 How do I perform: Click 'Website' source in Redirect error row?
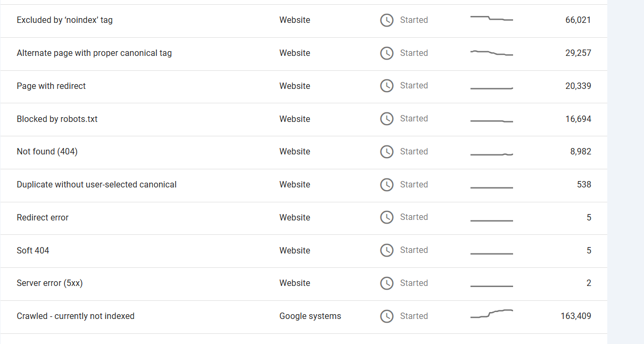click(x=294, y=217)
